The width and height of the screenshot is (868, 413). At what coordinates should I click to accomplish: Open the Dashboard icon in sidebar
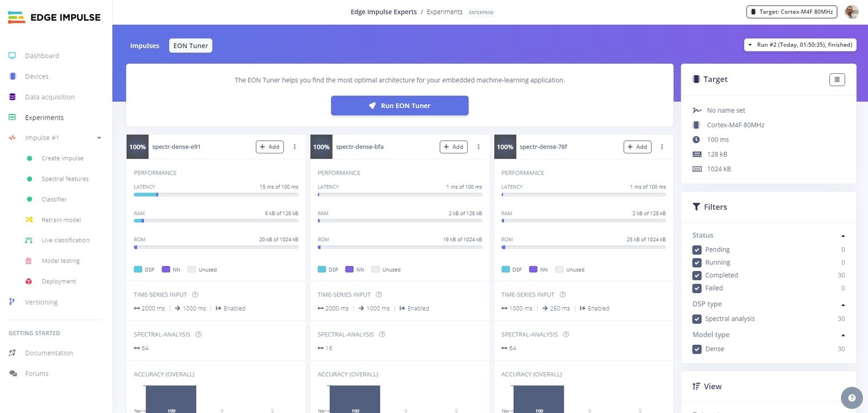pos(12,56)
